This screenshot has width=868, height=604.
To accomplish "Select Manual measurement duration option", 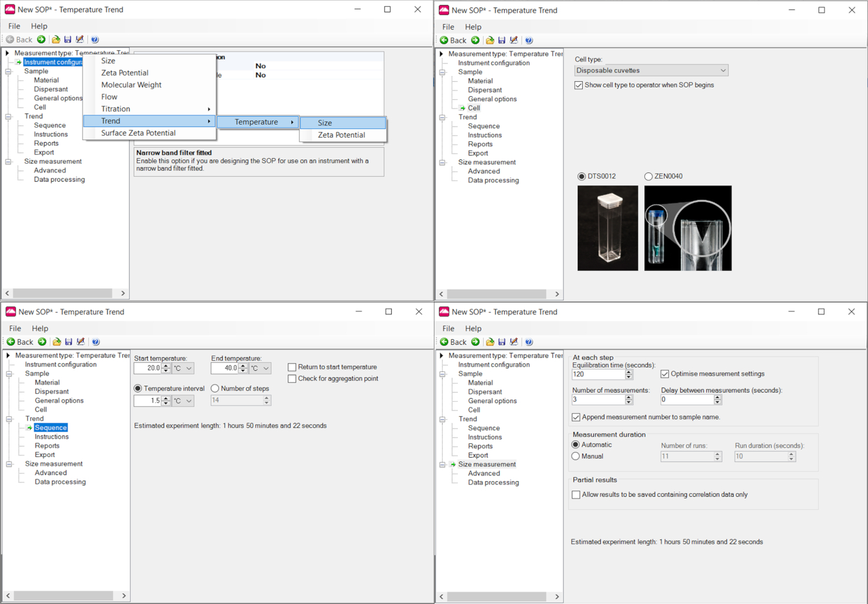I will tap(576, 456).
